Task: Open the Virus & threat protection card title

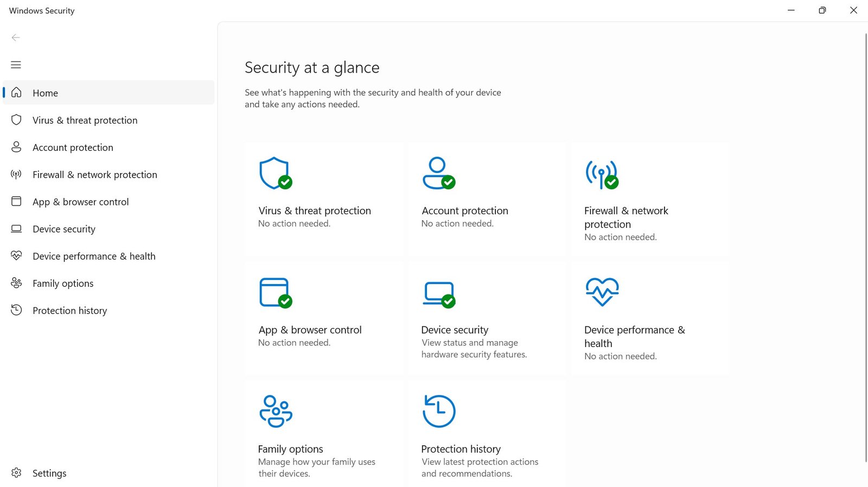Action: pos(315,210)
